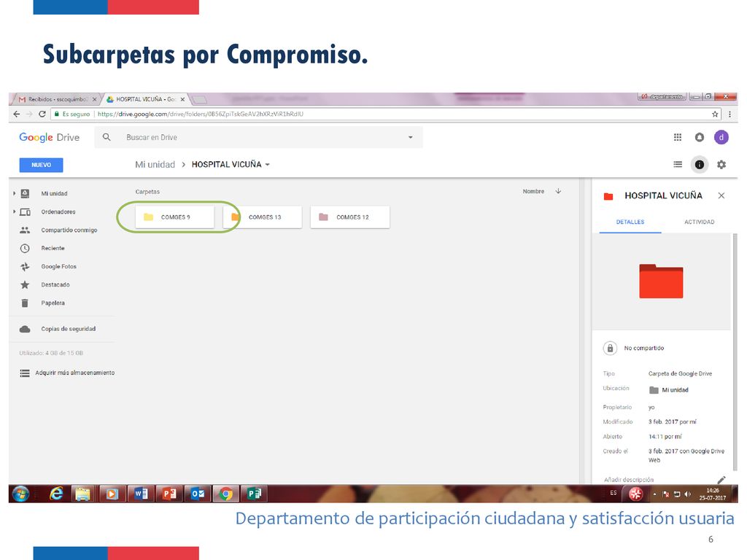Switch to the DETALLES tab
The image size is (747, 560).
tap(630, 222)
